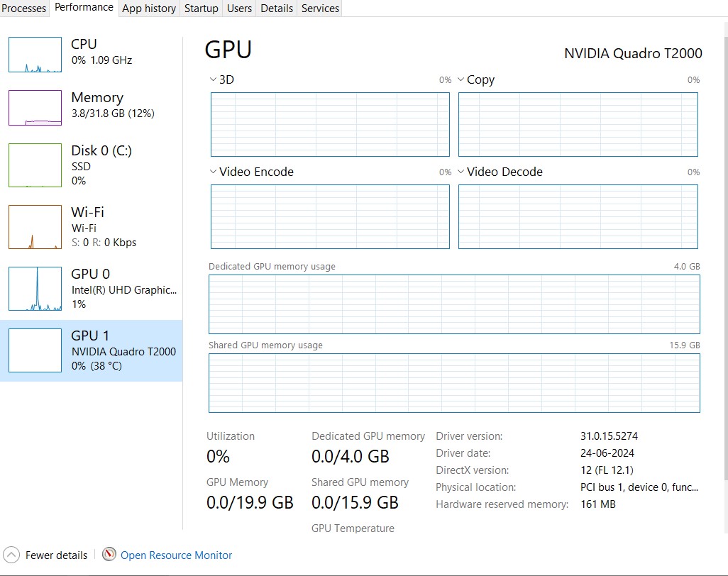Click the Shared GPU memory usage graph
The height and width of the screenshot is (576, 728).
pos(454,383)
